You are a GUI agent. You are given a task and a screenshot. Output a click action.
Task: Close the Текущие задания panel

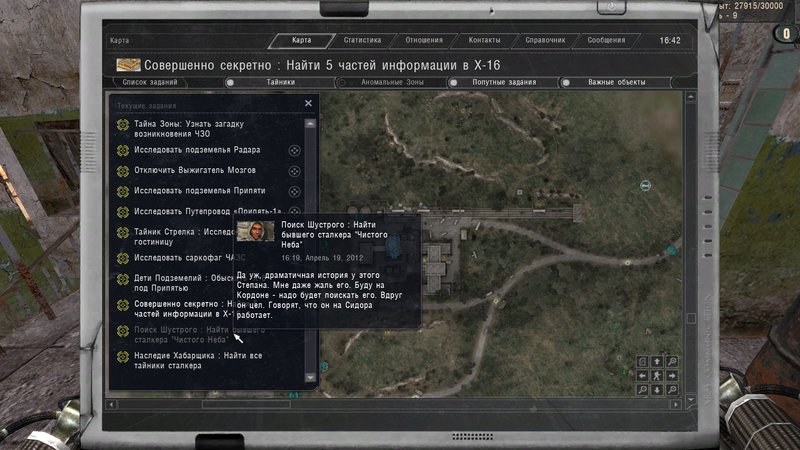coord(308,103)
